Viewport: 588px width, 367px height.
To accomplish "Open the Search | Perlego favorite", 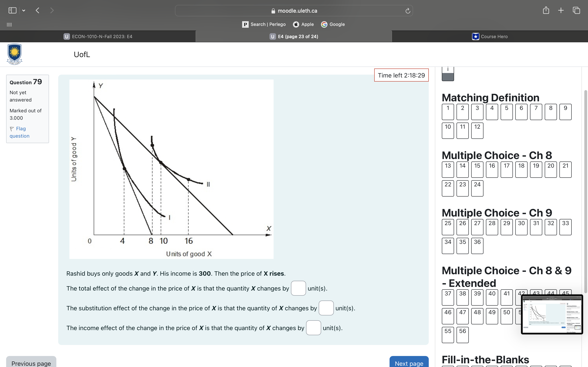I will point(264,24).
